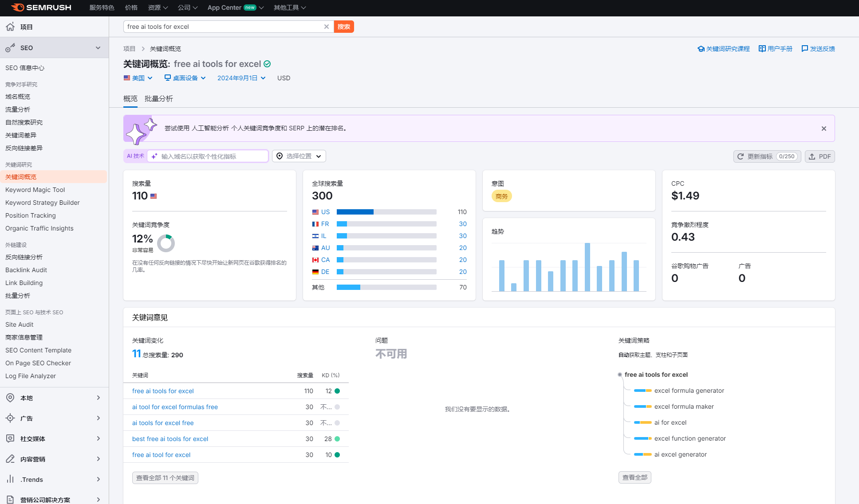Viewport: 859px width, 504px height.
Task: Open the country dropdown showing 美国
Action: [138, 78]
